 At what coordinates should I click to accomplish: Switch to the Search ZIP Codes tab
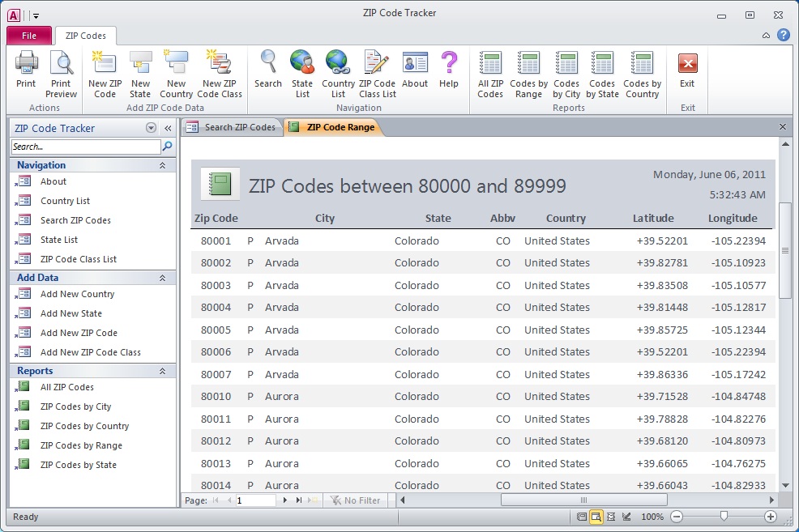(233, 127)
